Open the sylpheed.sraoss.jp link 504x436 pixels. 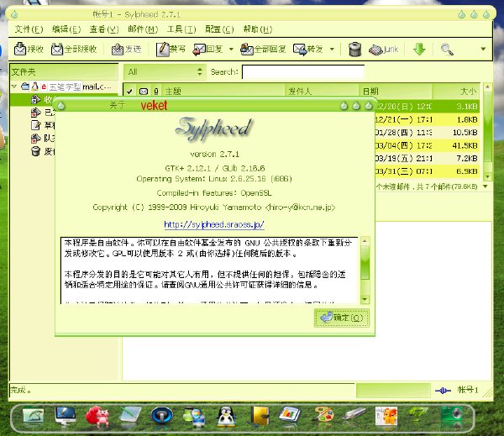point(214,224)
